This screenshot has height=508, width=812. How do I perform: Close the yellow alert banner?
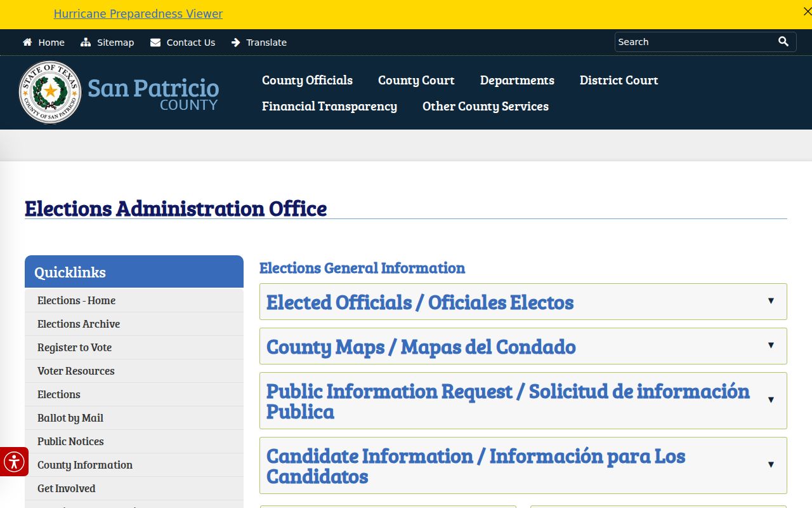tap(807, 11)
